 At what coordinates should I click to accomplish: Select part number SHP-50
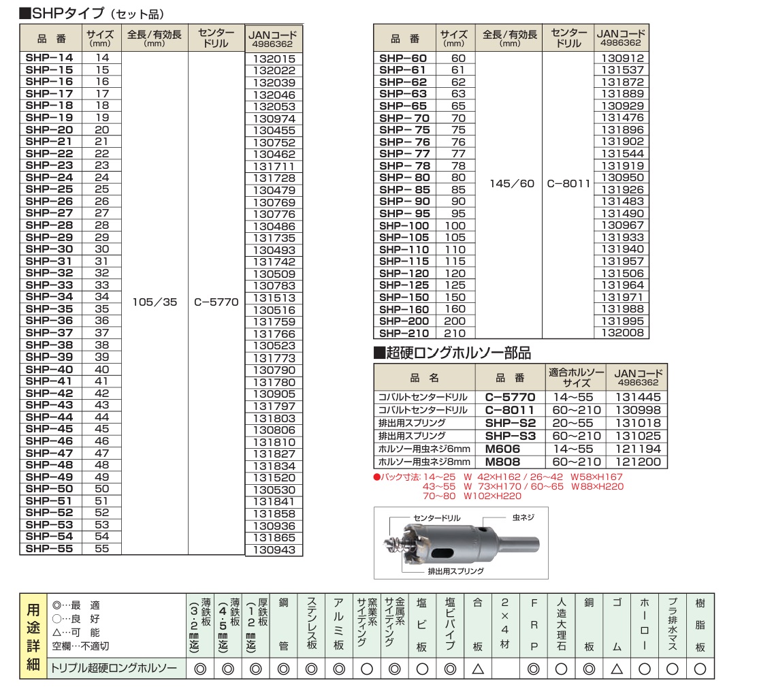pyautogui.click(x=49, y=488)
